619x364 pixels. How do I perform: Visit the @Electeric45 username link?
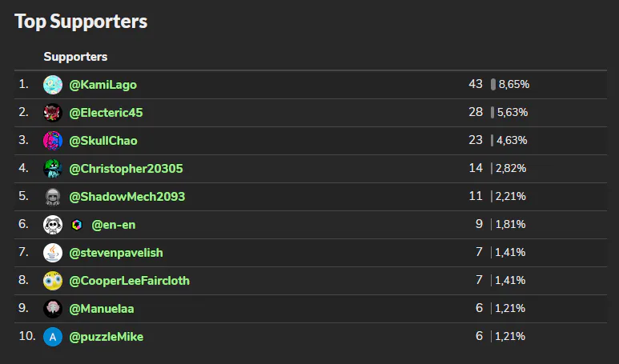point(106,113)
